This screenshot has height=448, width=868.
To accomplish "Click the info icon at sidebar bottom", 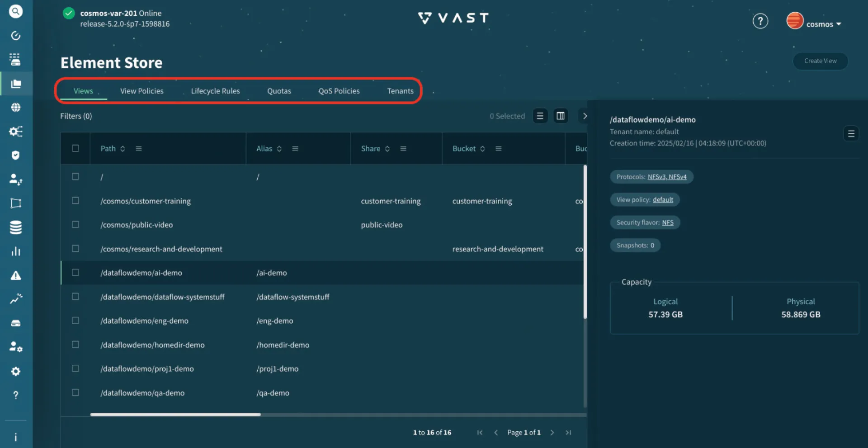I will pos(16,437).
